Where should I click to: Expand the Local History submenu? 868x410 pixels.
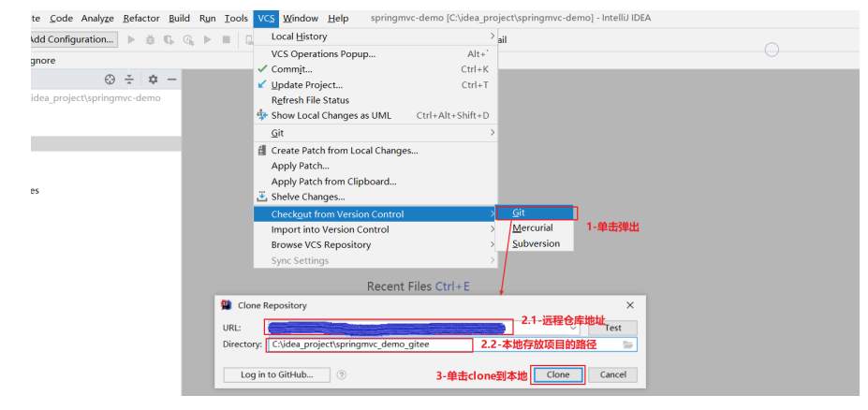pyautogui.click(x=493, y=37)
